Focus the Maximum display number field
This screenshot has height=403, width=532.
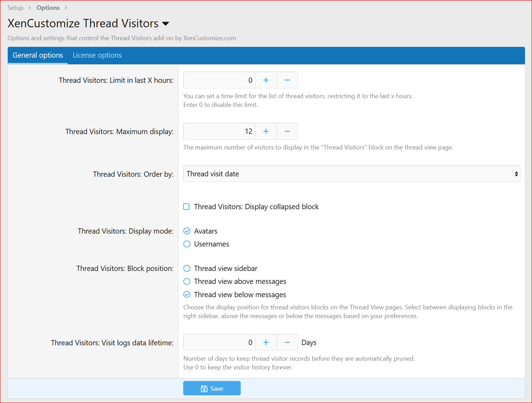pos(220,132)
